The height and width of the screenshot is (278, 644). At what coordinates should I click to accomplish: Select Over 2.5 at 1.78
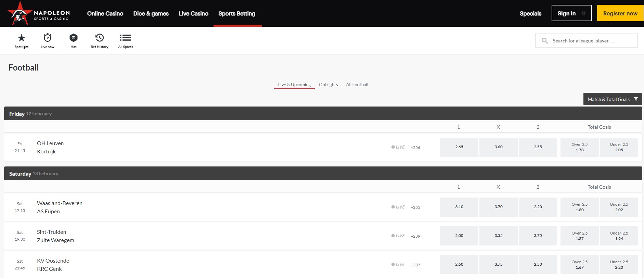point(579,147)
